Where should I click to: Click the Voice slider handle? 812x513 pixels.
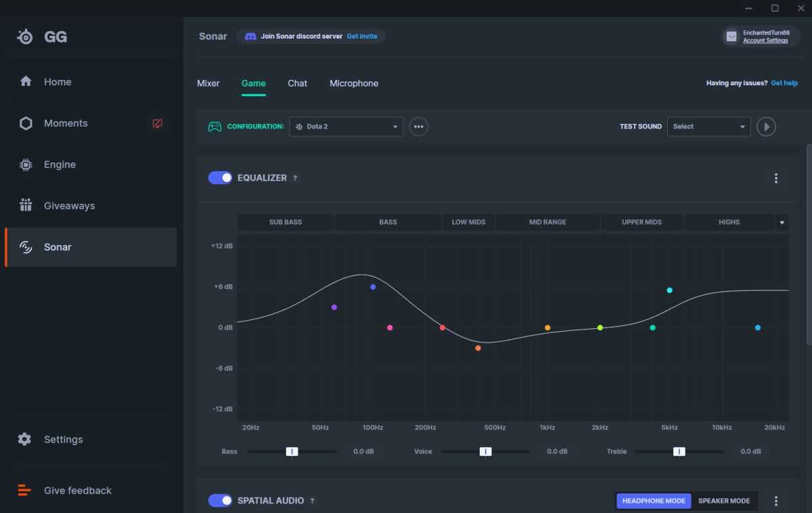click(x=485, y=451)
